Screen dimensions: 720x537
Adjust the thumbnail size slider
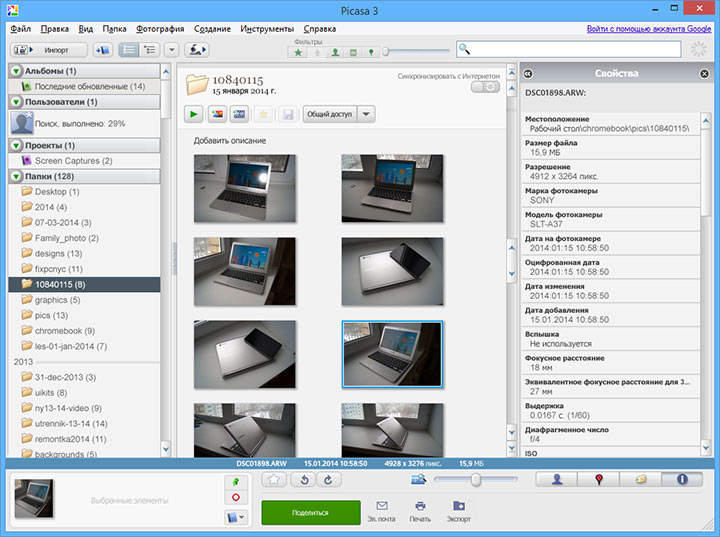pyautogui.click(x=476, y=480)
